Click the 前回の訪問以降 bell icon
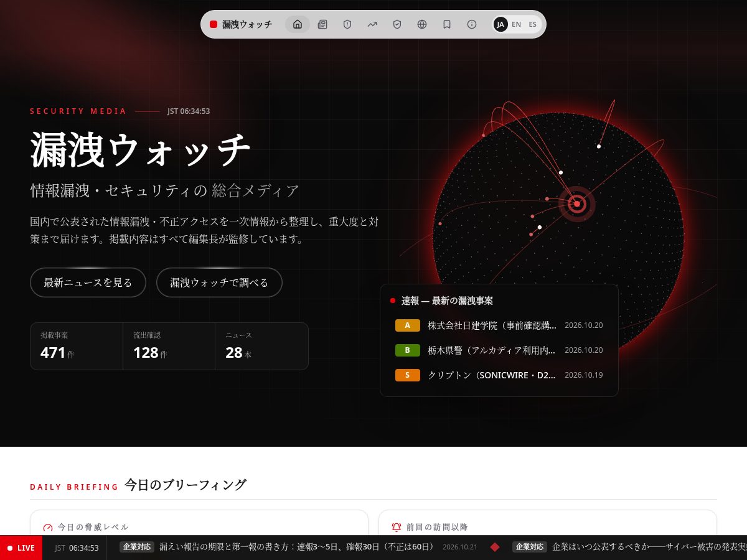The width and height of the screenshot is (747, 560). (397, 527)
